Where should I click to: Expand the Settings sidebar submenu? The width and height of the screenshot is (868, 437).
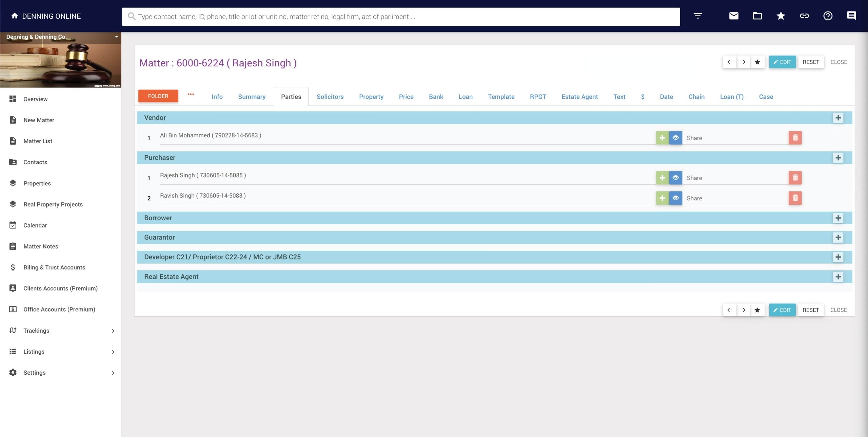[113, 373]
